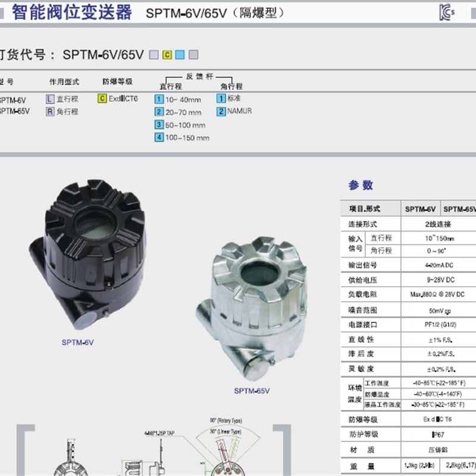476x476 pixels.
Task: Click the yellow C order-code square
Action: [x=167, y=55]
